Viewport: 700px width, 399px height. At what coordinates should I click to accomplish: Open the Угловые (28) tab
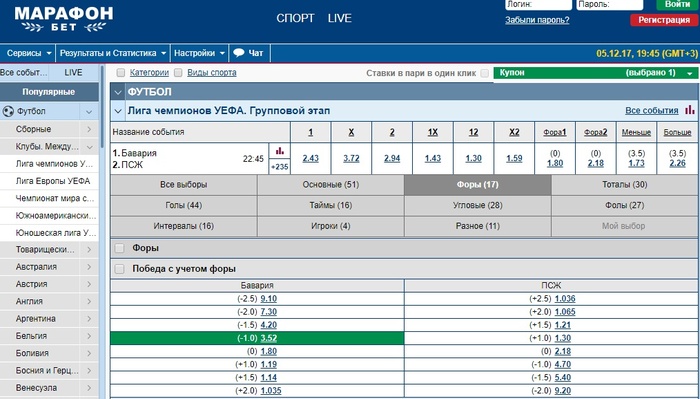click(x=478, y=205)
